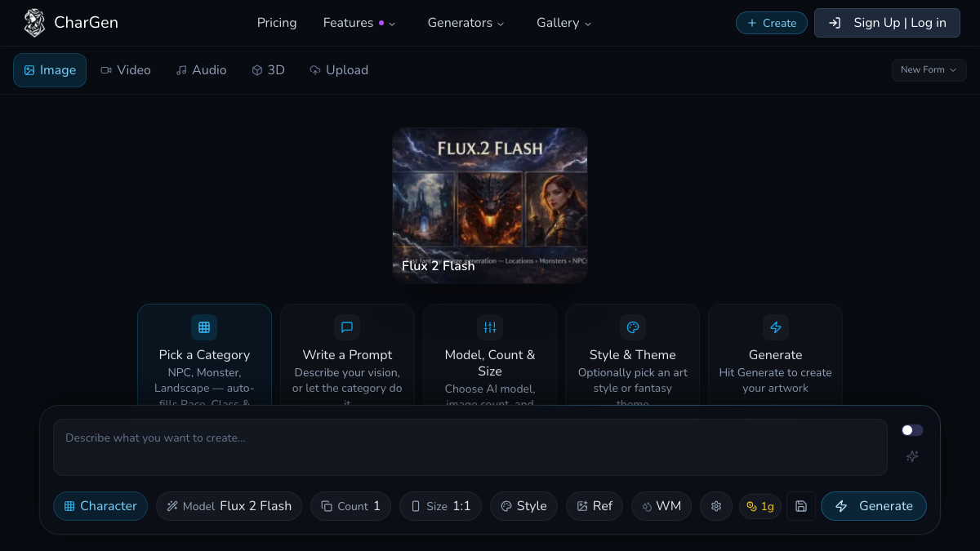Switch to the 3D generation mode
Viewport: 980px width, 551px height.
(x=268, y=70)
